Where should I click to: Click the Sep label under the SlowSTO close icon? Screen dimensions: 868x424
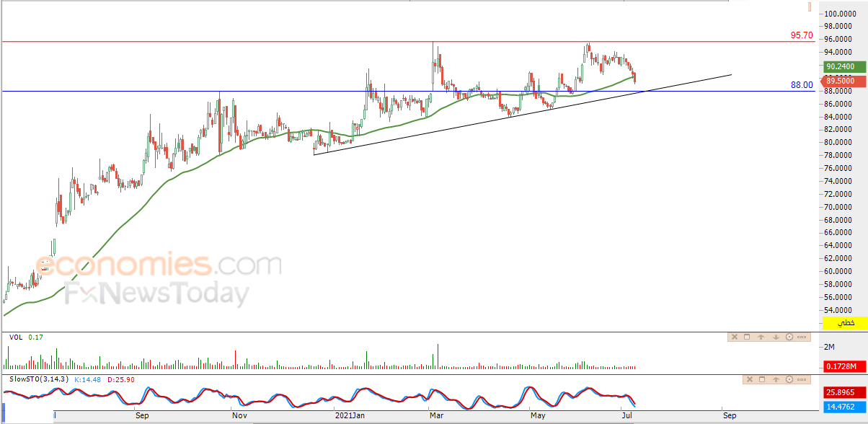730,416
